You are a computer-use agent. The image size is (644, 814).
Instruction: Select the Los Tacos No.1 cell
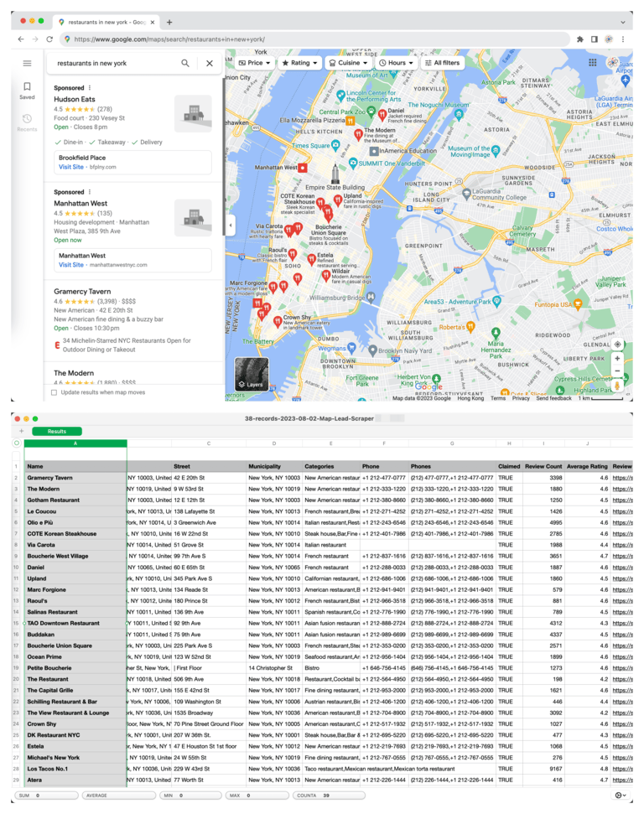click(x=75, y=769)
